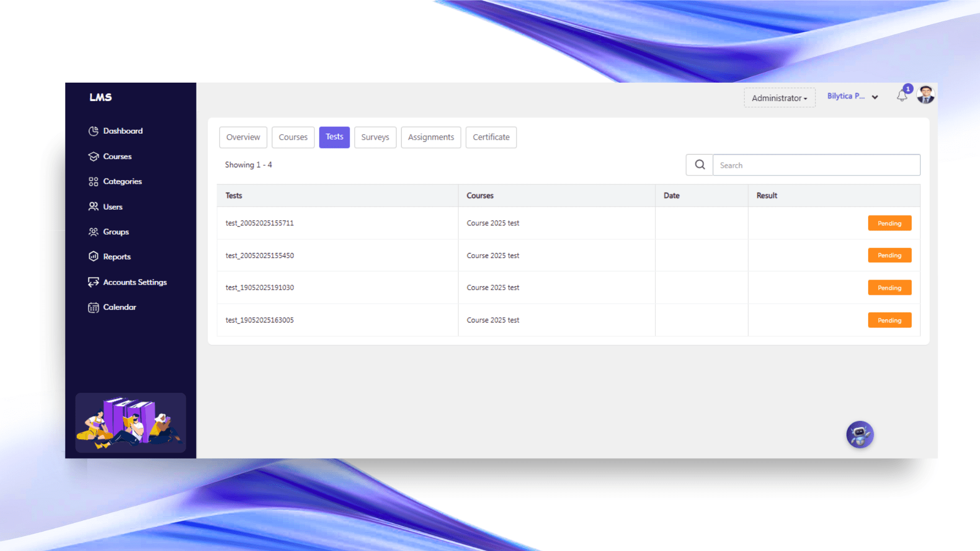Open the Certificate tab
980x551 pixels.
tap(491, 137)
